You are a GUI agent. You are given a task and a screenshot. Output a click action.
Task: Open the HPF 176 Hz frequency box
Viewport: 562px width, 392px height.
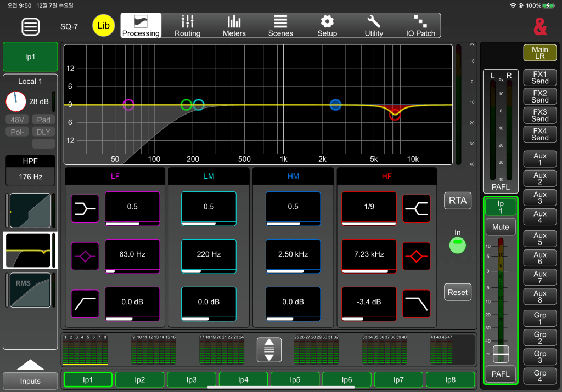pos(30,177)
